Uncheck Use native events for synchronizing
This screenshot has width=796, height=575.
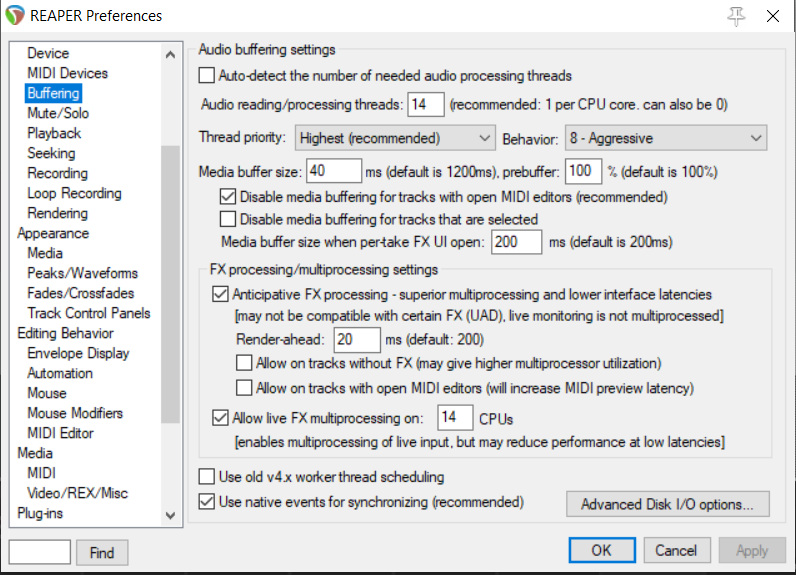point(207,501)
